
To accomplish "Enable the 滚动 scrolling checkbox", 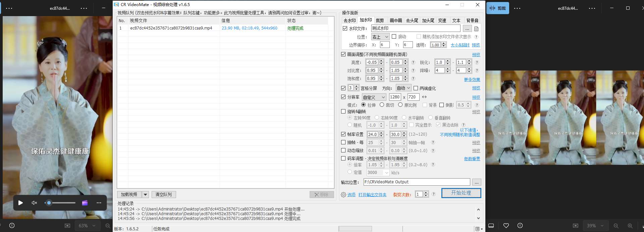I will tap(394, 37).
